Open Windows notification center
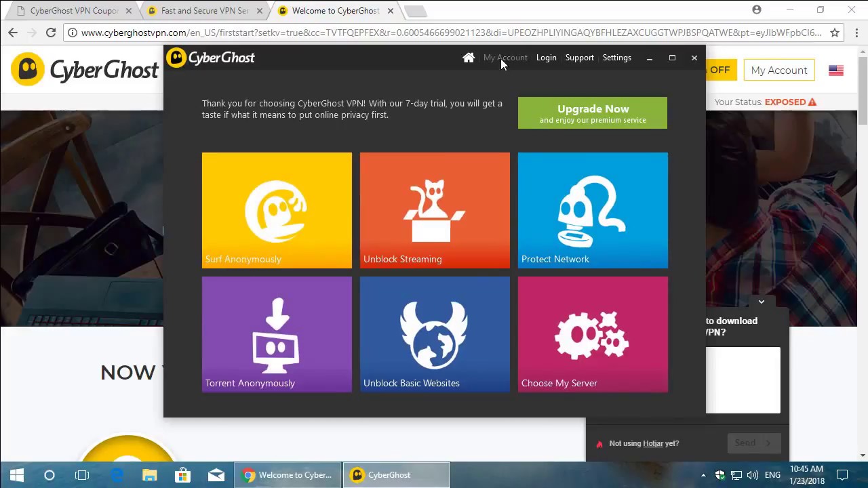868x488 pixels. (842, 475)
